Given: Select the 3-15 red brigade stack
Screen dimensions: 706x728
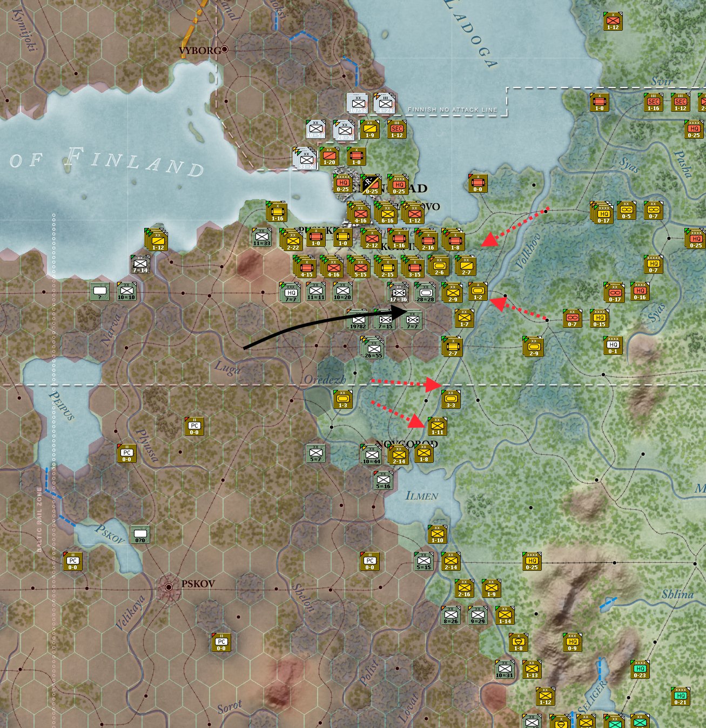Looking at the screenshot, I should [x=414, y=266].
